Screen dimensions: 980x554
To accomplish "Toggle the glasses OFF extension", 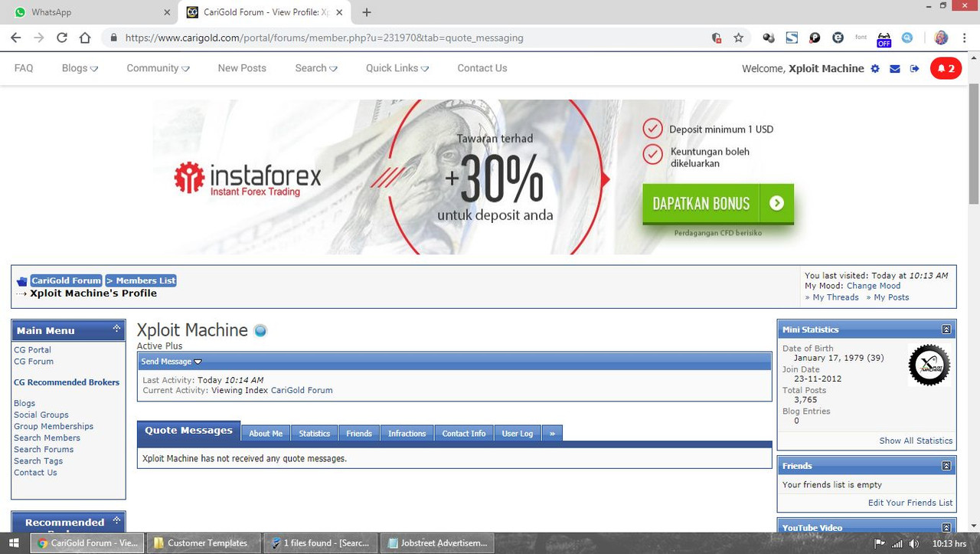I will coord(884,39).
